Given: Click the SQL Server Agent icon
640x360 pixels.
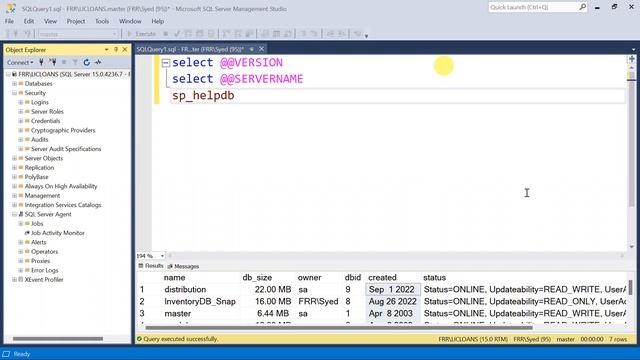Looking at the screenshot, I should (x=21, y=214).
